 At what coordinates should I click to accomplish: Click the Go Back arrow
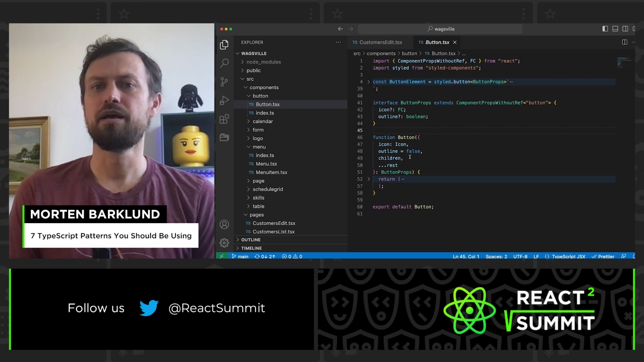[340, 29]
